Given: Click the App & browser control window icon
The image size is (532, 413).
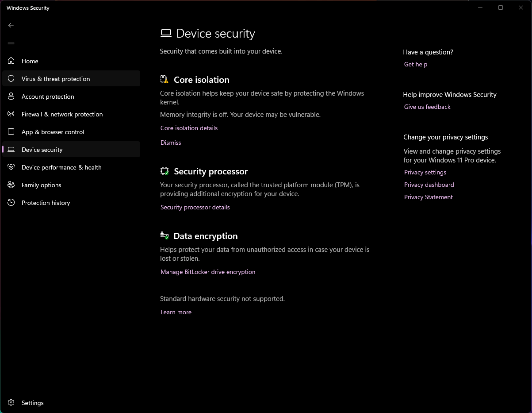Looking at the screenshot, I should click(11, 132).
